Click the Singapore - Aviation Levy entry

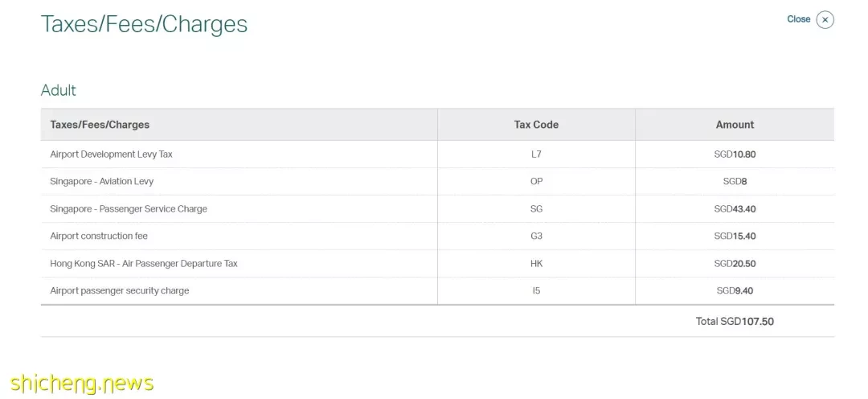pos(102,181)
